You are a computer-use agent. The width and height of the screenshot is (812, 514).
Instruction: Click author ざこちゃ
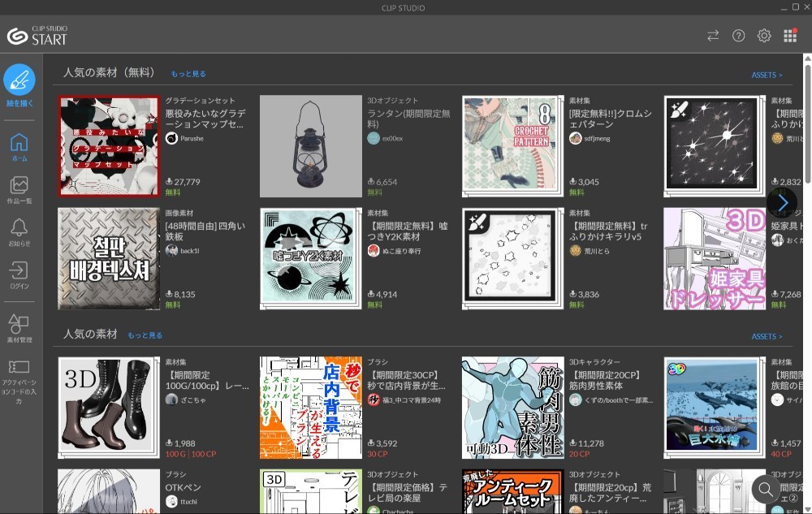pyautogui.click(x=193, y=400)
